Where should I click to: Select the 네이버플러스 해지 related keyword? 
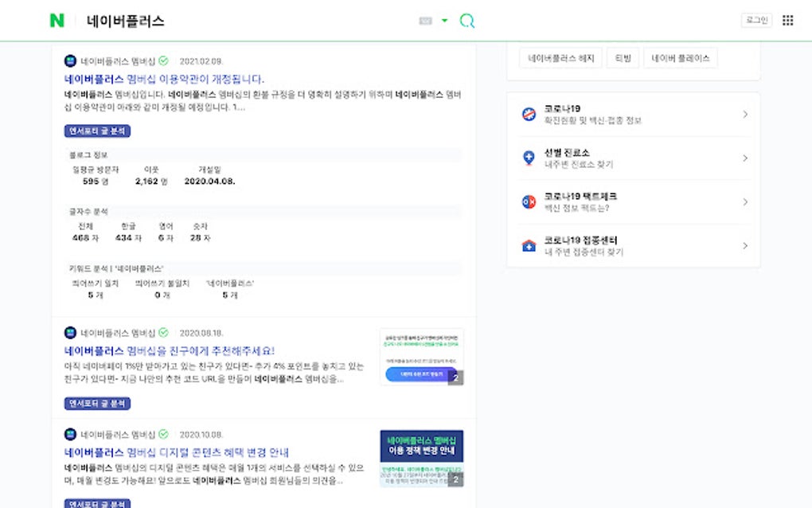pyautogui.click(x=560, y=58)
